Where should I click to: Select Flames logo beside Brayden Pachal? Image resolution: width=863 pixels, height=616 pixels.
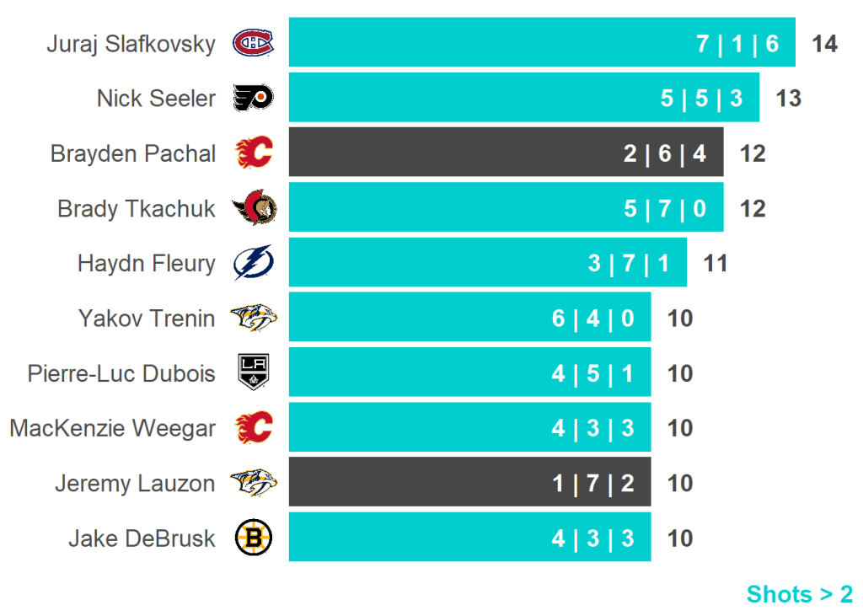[253, 153]
